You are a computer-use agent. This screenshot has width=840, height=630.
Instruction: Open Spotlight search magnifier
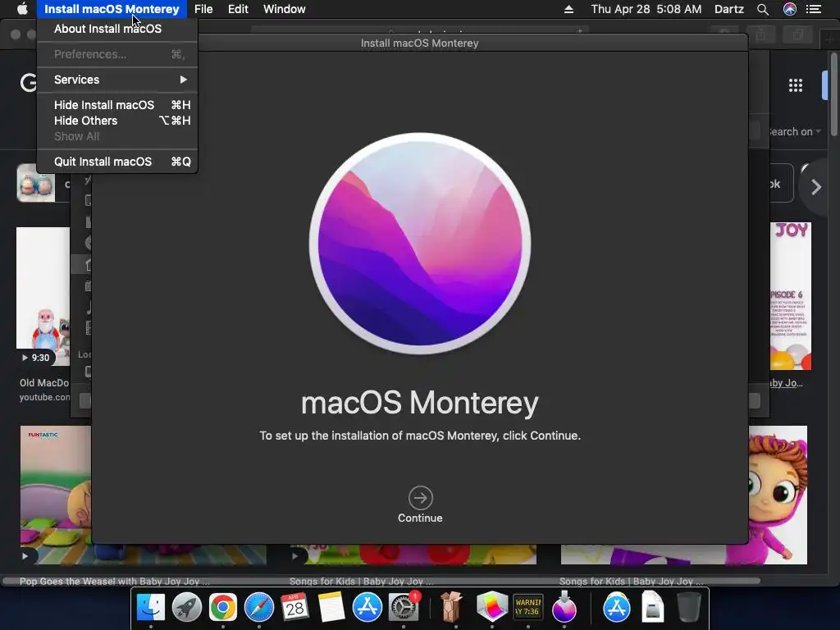763,9
